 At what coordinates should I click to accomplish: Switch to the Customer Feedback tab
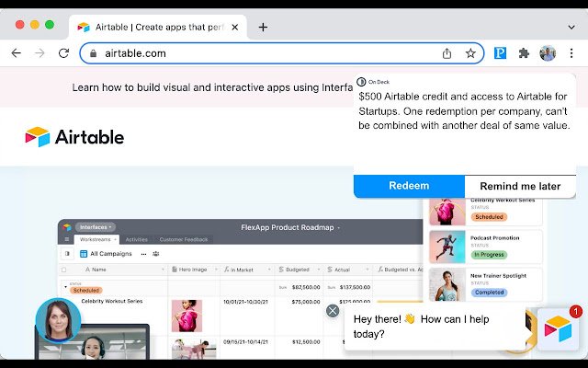click(184, 239)
